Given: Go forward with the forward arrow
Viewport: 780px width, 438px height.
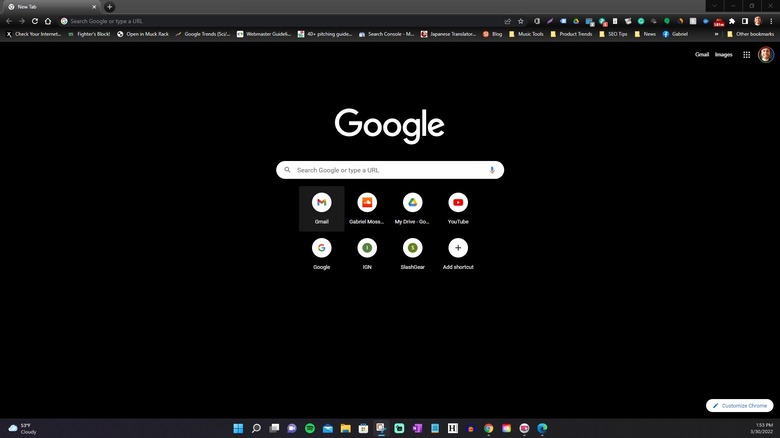Looking at the screenshot, I should pos(22,21).
